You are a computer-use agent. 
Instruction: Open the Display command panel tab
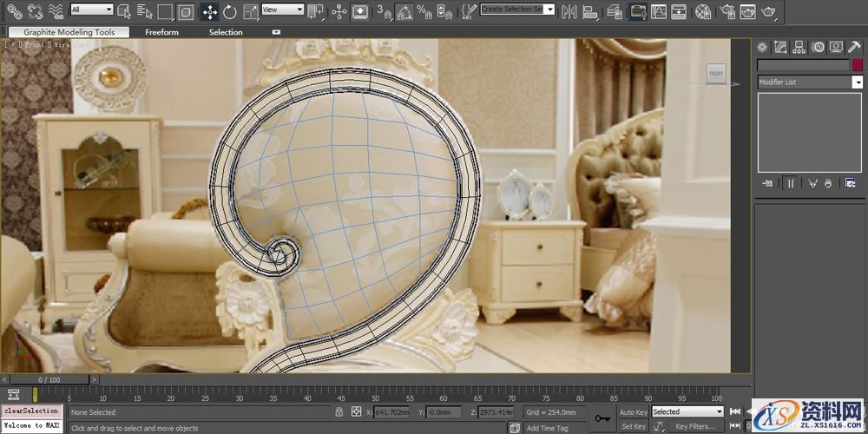836,48
